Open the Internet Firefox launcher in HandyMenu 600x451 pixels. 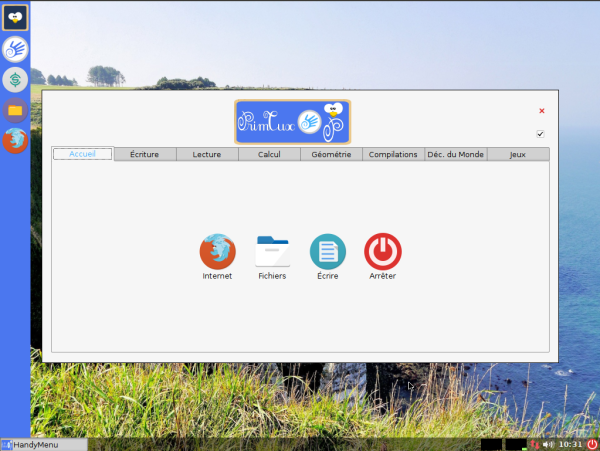point(217,252)
